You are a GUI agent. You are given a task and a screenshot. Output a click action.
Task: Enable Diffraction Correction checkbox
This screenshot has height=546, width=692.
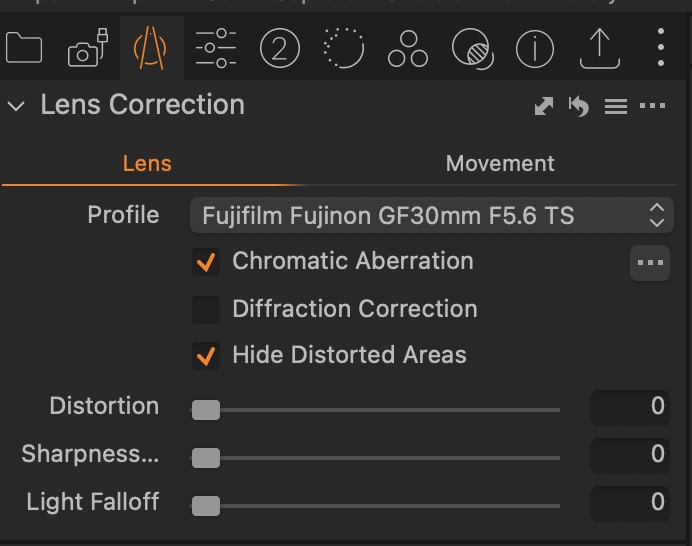pyautogui.click(x=206, y=309)
